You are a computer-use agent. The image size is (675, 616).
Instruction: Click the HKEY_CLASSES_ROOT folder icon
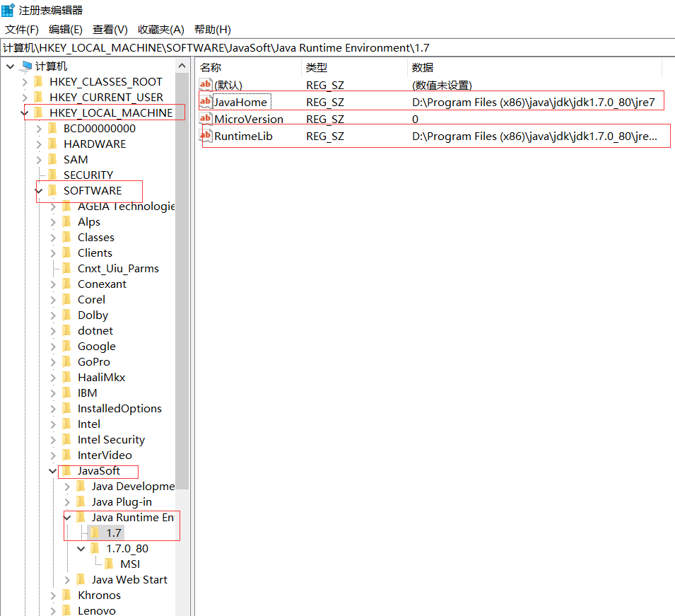click(39, 81)
